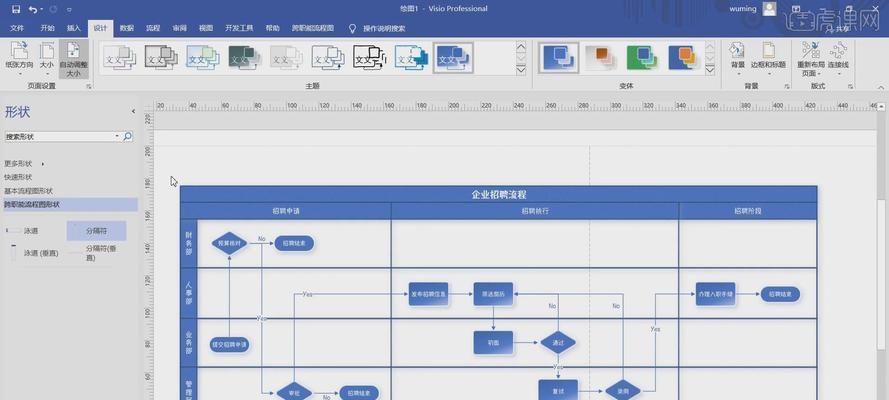Collapse the ribbon with the caret icon
This screenshot has height=400, width=889.
880,87
